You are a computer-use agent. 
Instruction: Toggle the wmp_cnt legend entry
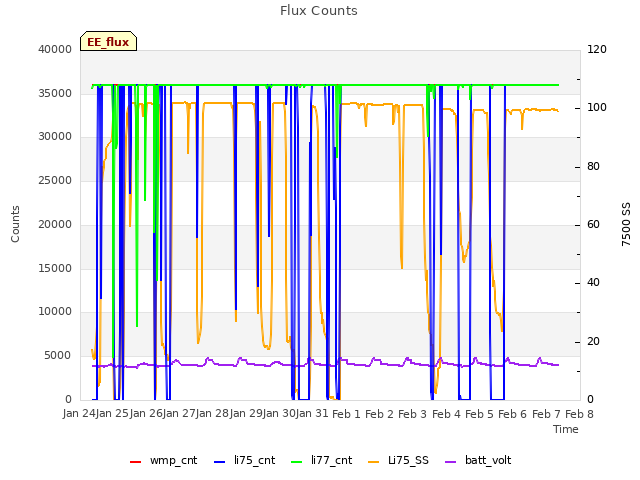point(163,461)
